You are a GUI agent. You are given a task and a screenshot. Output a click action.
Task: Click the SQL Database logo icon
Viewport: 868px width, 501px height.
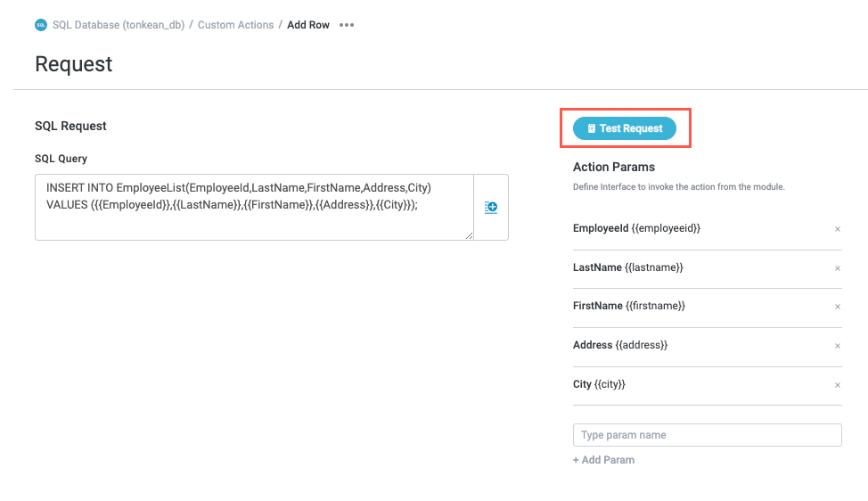[41, 25]
